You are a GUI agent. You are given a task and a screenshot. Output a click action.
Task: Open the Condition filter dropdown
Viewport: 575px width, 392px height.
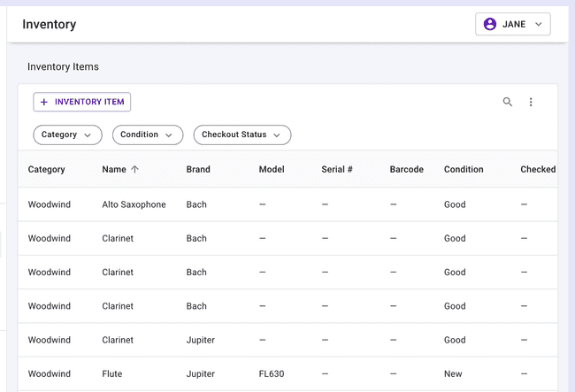(147, 135)
